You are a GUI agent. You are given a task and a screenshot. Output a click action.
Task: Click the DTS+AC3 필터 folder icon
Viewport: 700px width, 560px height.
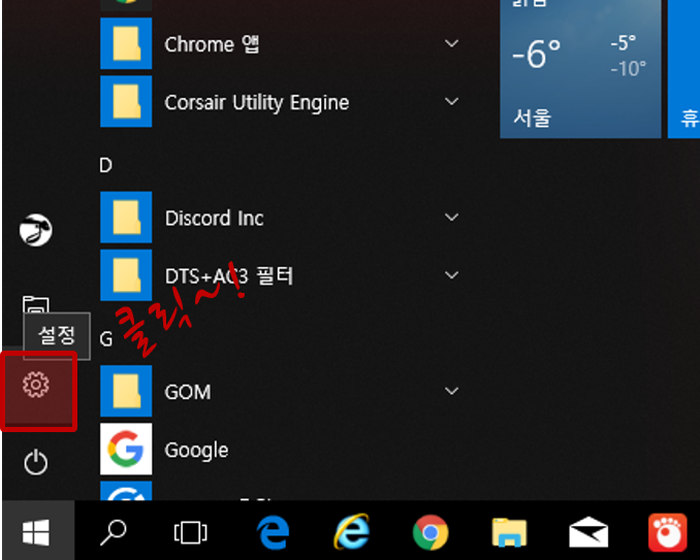click(126, 275)
